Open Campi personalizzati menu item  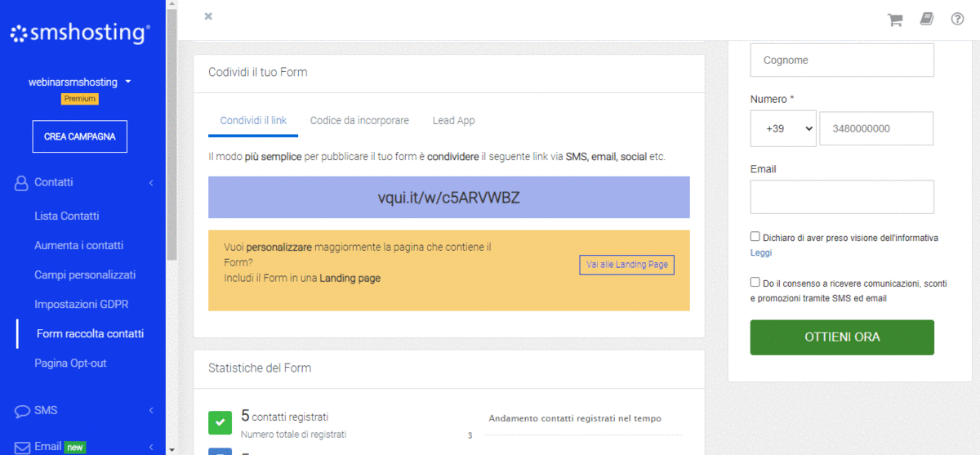tap(85, 275)
